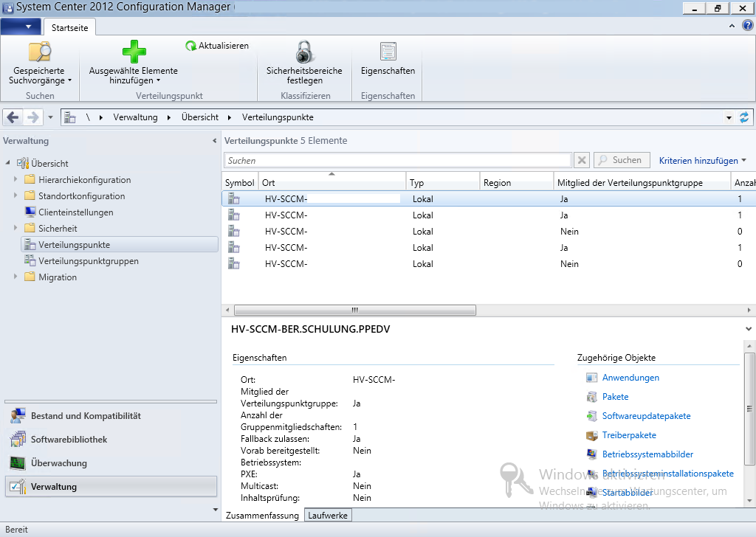Click refresh icon beside the address bar
Viewport: 756px width, 537px height.
tap(744, 117)
